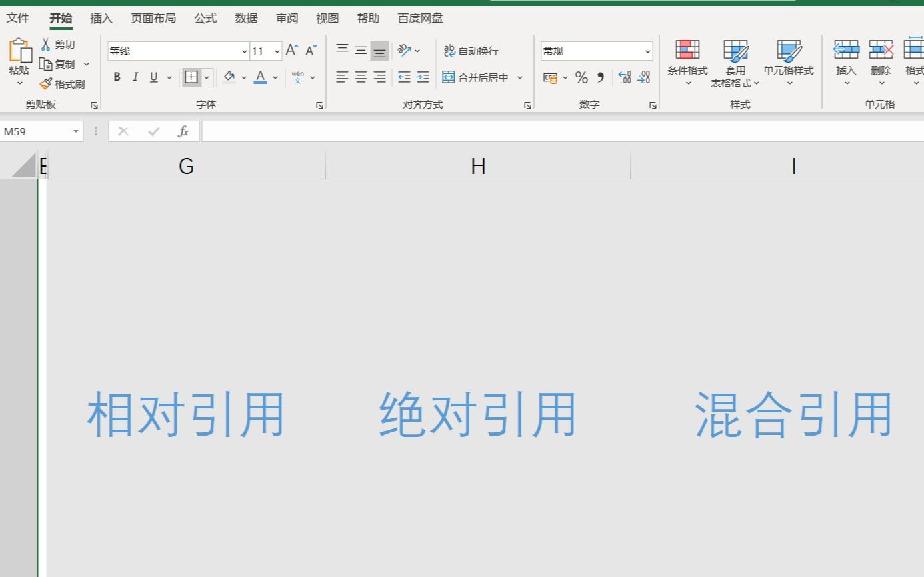Image resolution: width=924 pixels, height=577 pixels.
Task: Decrease indent level
Action: pos(404,77)
